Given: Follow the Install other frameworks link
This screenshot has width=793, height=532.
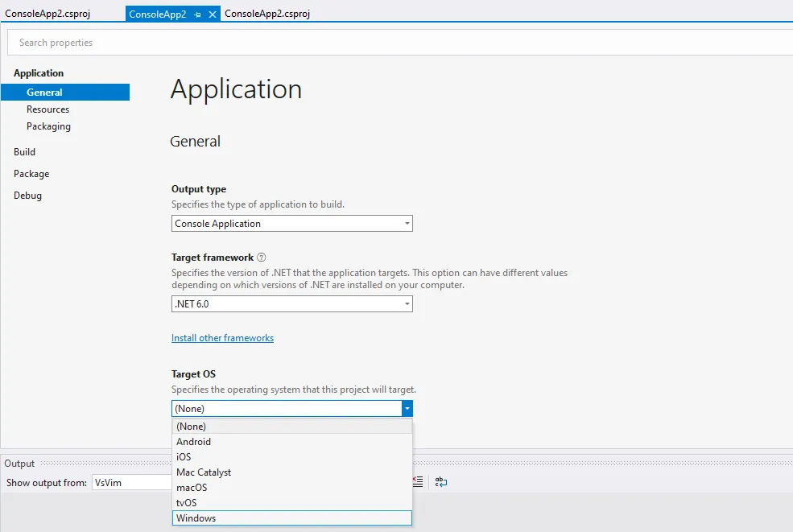Looking at the screenshot, I should coord(222,338).
